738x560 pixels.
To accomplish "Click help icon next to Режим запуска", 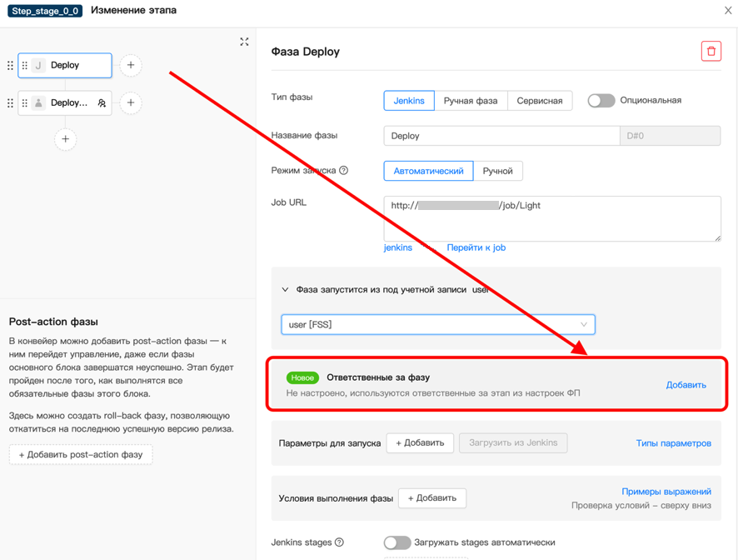I will tap(343, 171).
